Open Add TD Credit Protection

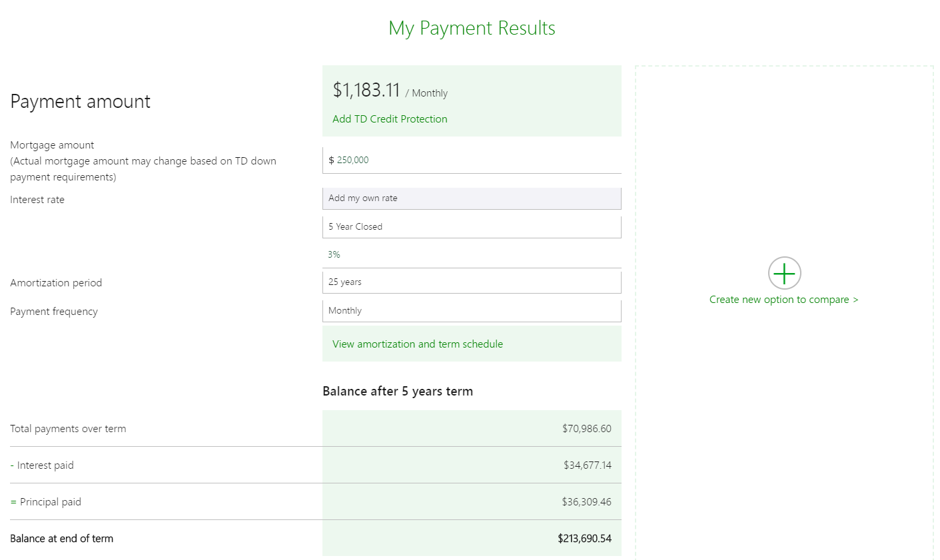(x=390, y=119)
